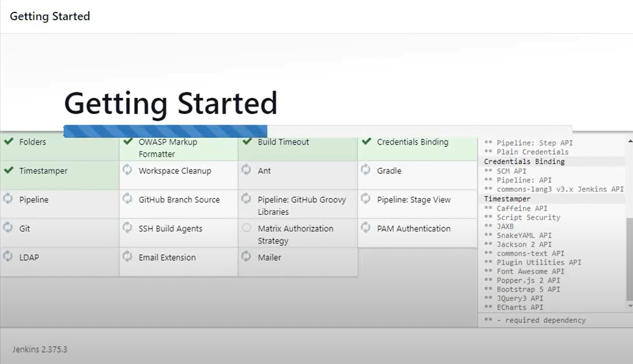Select the Email Extension label

[x=167, y=257]
